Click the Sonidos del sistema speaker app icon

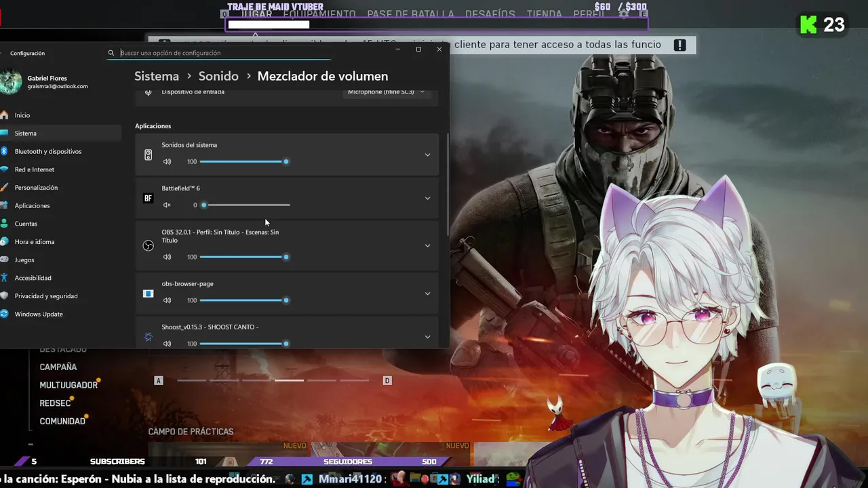click(x=149, y=155)
